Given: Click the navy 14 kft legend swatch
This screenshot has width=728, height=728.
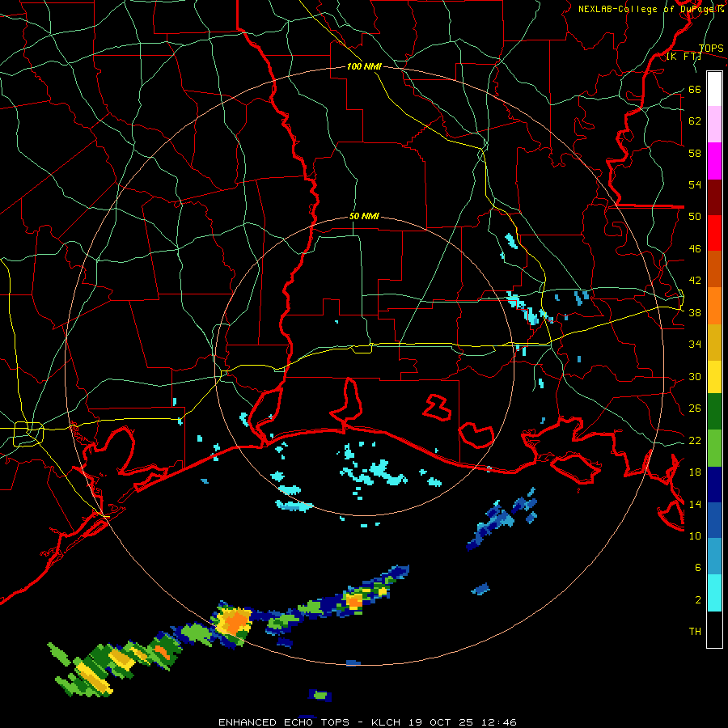Looking at the screenshot, I should click(x=714, y=485).
